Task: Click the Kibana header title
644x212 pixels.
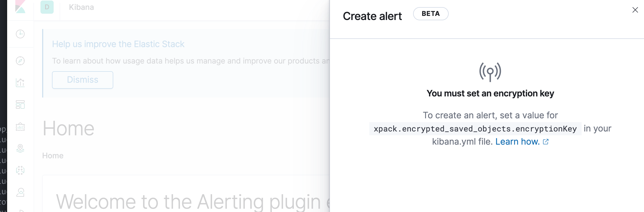Action: 81,7
